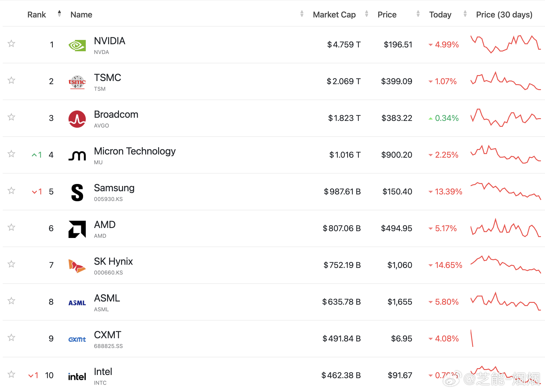Open the CXMT company name link
The image size is (545, 392).
[x=107, y=335]
